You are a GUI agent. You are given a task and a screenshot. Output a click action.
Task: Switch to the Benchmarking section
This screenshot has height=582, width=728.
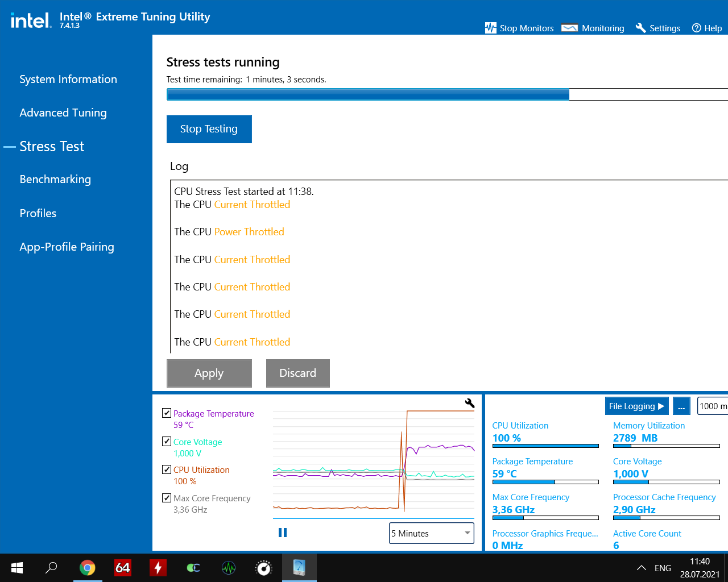pos(55,179)
